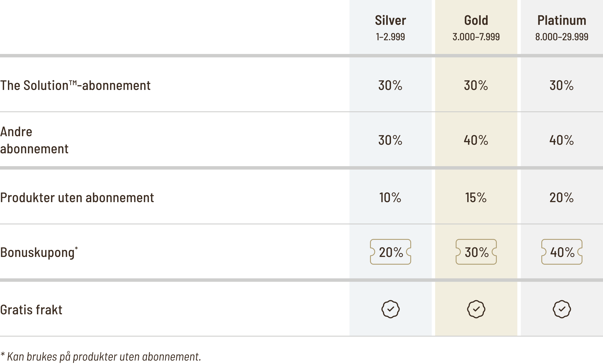Select the Platinum 40% bonus coupon
The image size is (603, 364).
pyautogui.click(x=562, y=252)
